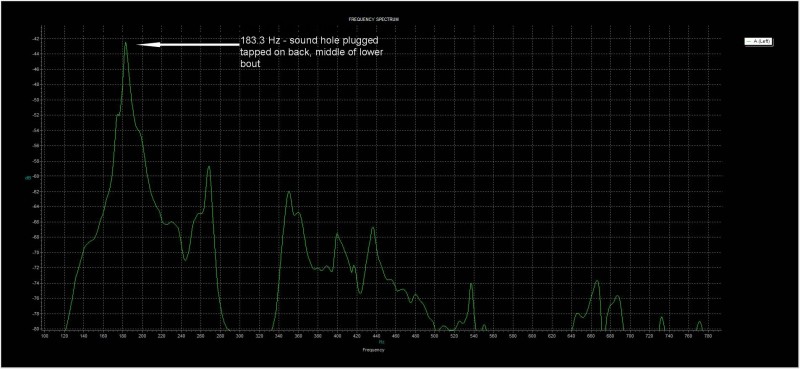Click the narrow peak near 537 Hz
This screenshot has height=369, width=800.
tap(471, 284)
